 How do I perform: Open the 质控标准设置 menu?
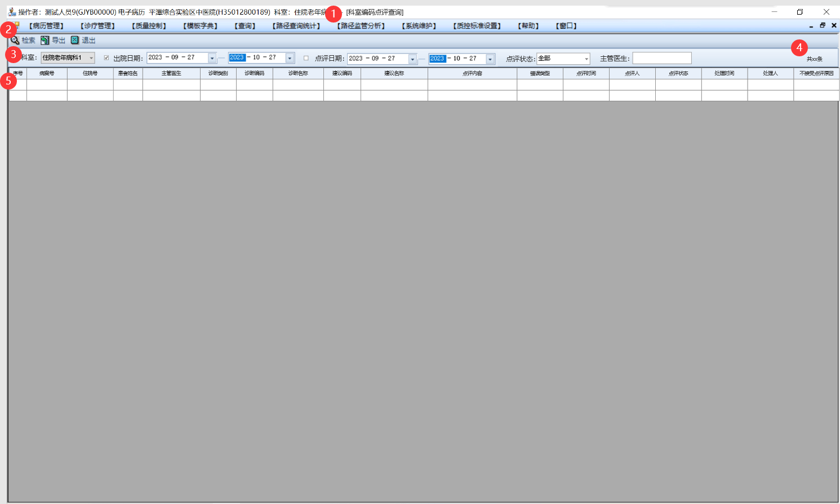477,26
